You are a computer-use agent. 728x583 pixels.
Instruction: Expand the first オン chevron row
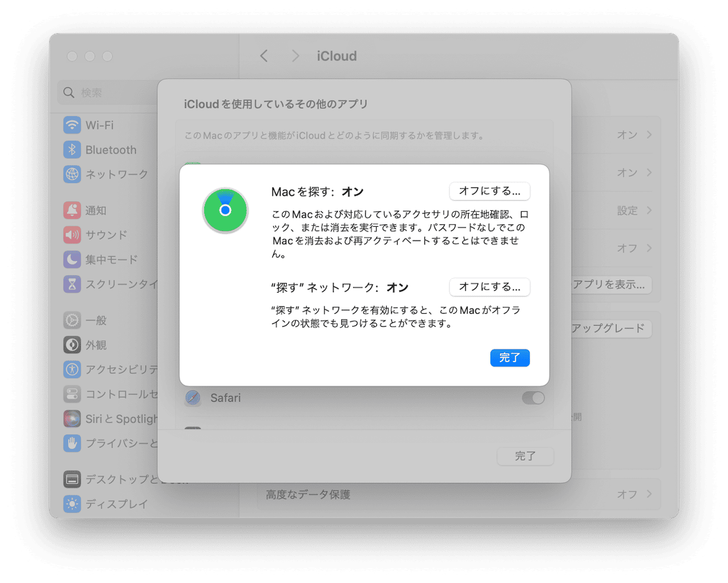(635, 135)
